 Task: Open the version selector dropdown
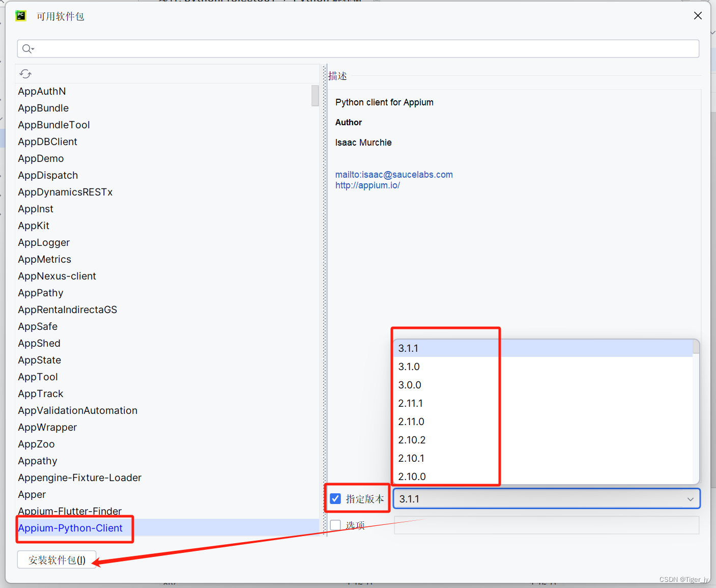coord(690,499)
